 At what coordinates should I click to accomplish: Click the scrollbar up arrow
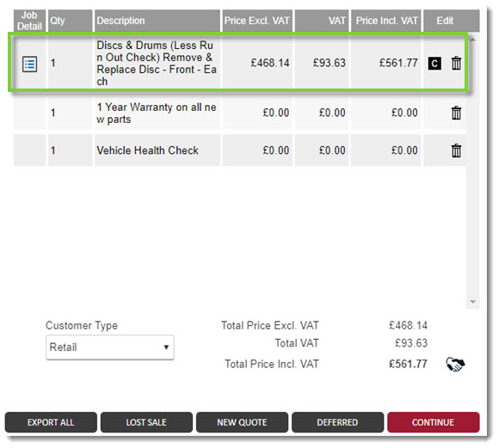coord(472,40)
